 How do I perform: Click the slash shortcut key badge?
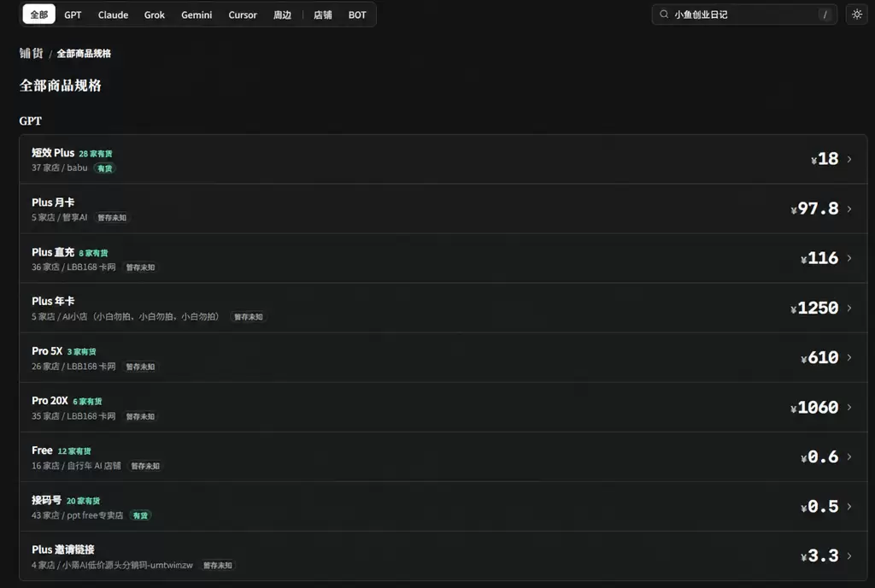click(x=825, y=15)
